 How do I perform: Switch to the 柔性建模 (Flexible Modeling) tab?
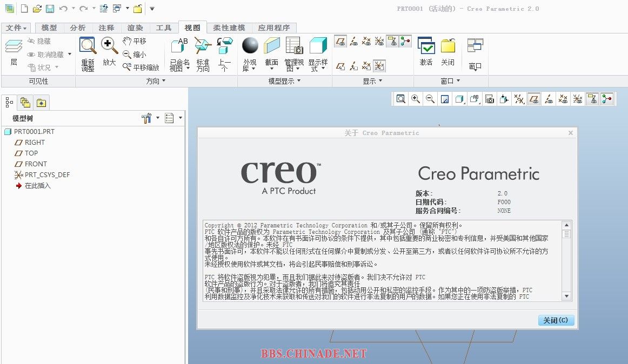pyautogui.click(x=229, y=28)
